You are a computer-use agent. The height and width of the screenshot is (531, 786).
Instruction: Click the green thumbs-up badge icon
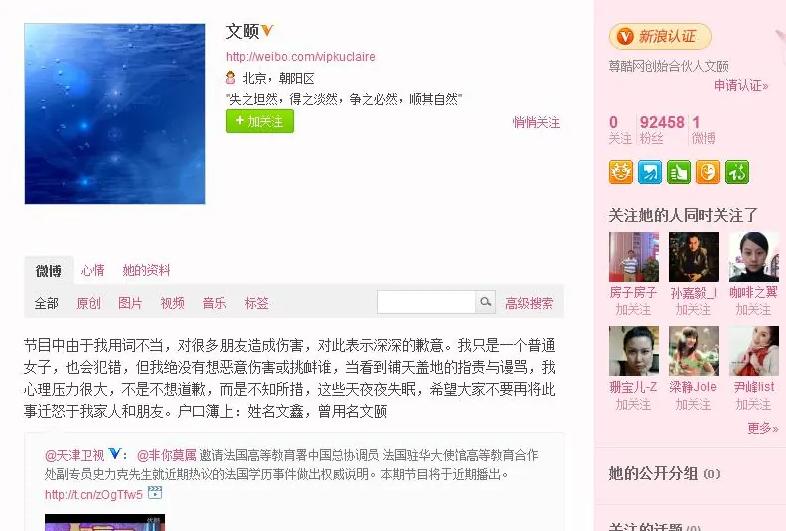pos(679,172)
